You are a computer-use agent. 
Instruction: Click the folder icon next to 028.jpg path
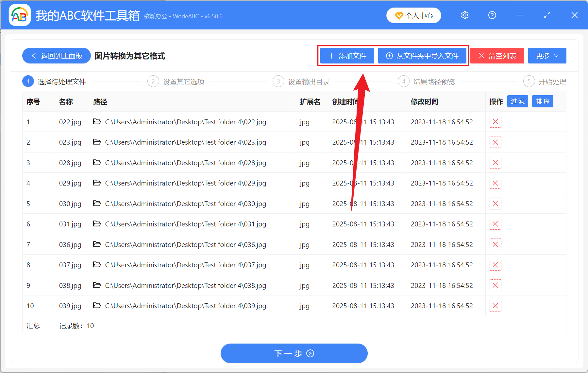click(97, 163)
